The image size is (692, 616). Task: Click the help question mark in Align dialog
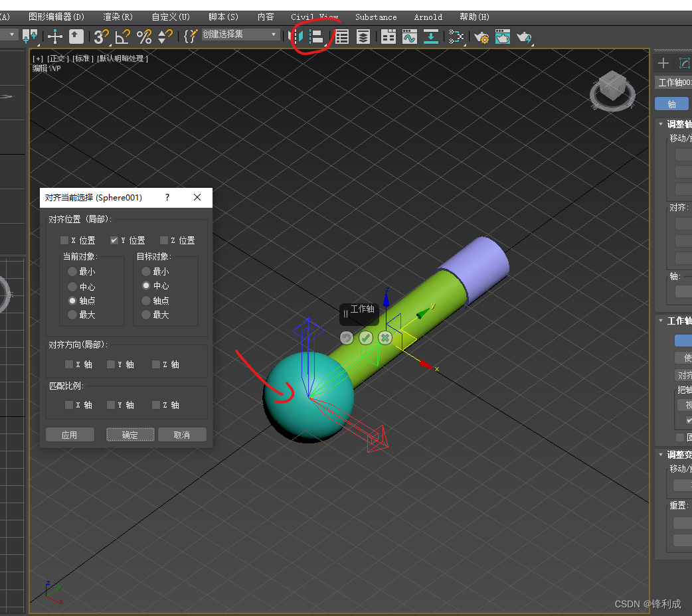tap(167, 197)
